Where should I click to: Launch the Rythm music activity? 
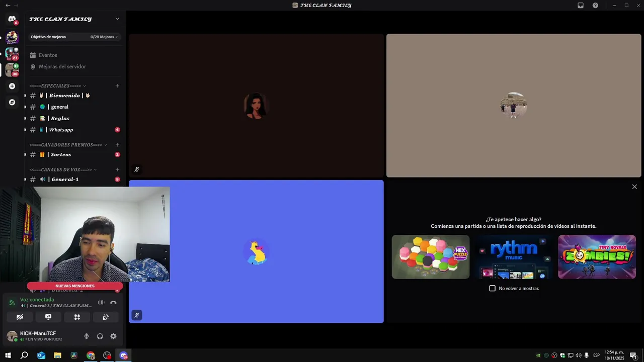[x=514, y=257]
